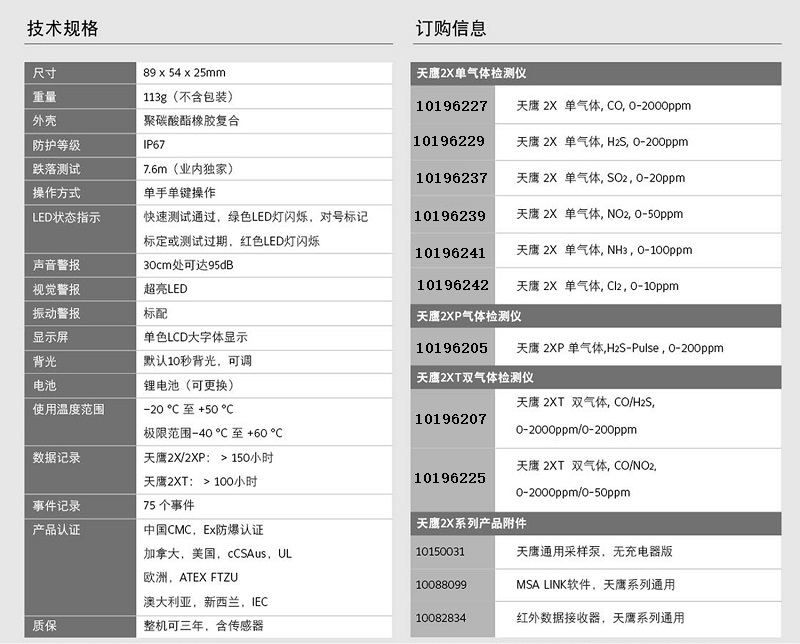Click the 技术规格 heading
Screen dimensions: 800x644
click(x=62, y=28)
